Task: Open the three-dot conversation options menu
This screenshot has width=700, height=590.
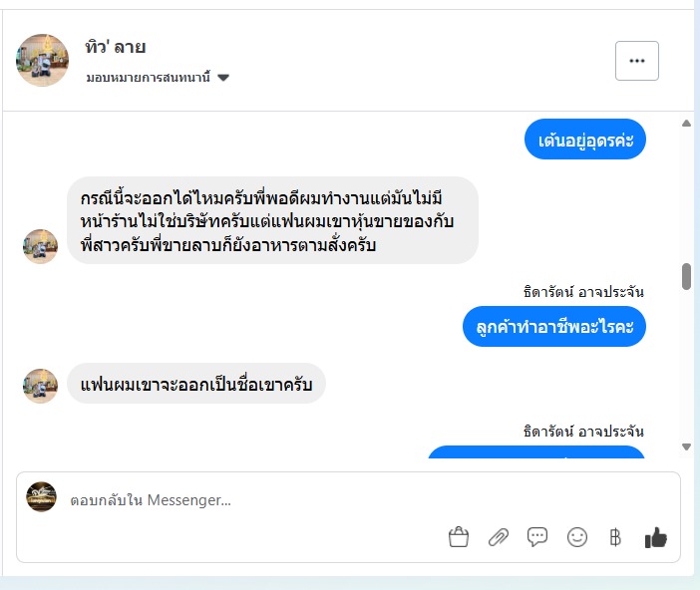Action: pos(637,61)
